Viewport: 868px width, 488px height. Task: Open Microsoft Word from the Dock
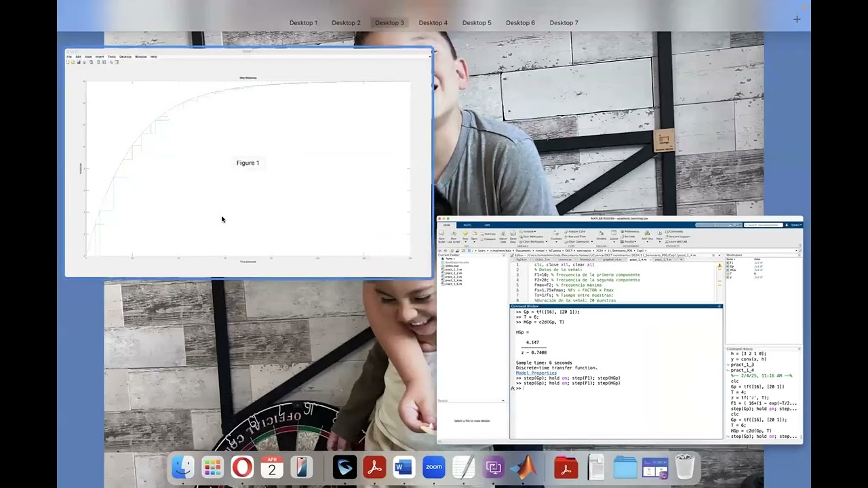(x=404, y=467)
